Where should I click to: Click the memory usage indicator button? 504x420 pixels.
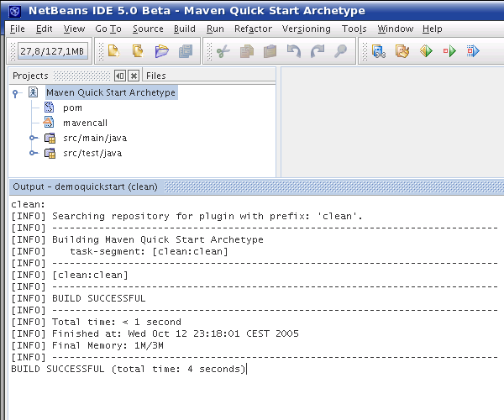pos(53,51)
